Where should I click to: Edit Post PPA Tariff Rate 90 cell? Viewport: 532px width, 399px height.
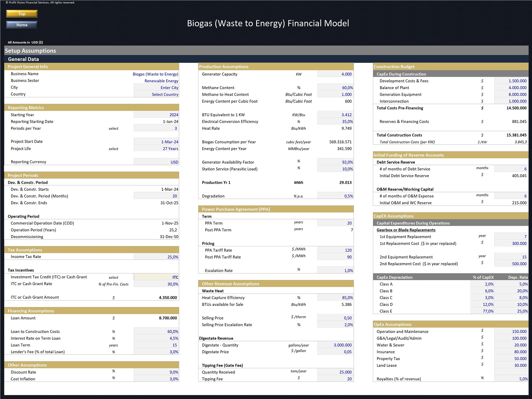tap(335, 257)
